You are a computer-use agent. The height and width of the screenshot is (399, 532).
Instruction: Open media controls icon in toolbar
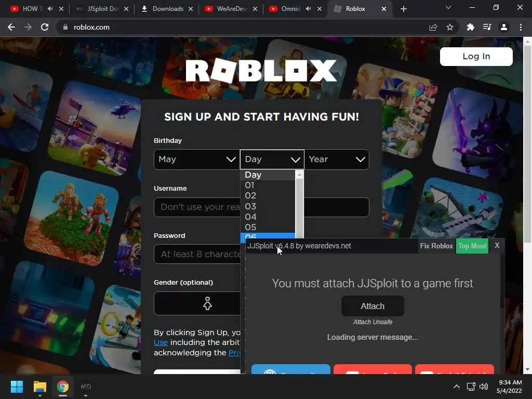(487, 27)
